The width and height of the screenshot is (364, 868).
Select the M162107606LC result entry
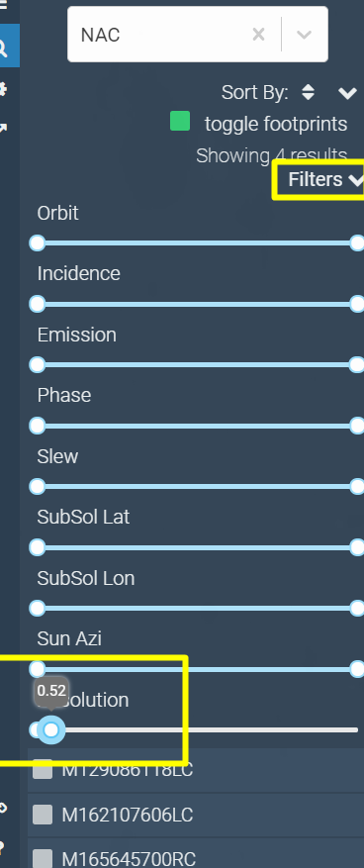tap(196, 815)
